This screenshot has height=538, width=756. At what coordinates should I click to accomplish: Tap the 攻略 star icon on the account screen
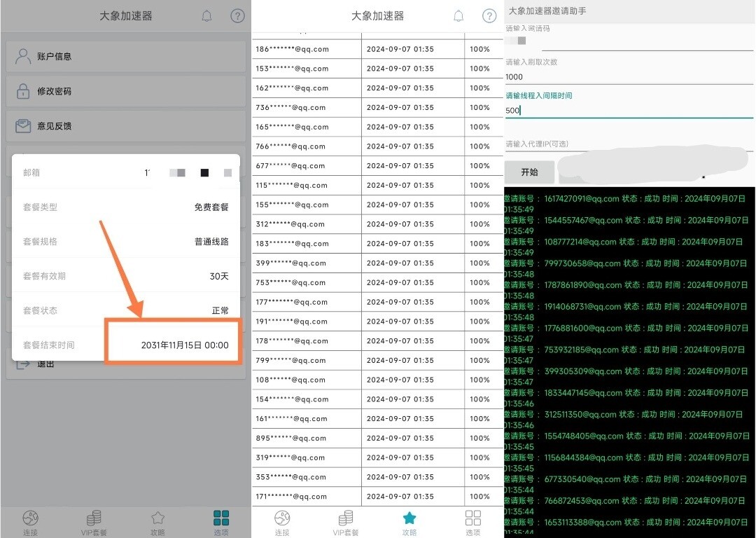pos(158,519)
